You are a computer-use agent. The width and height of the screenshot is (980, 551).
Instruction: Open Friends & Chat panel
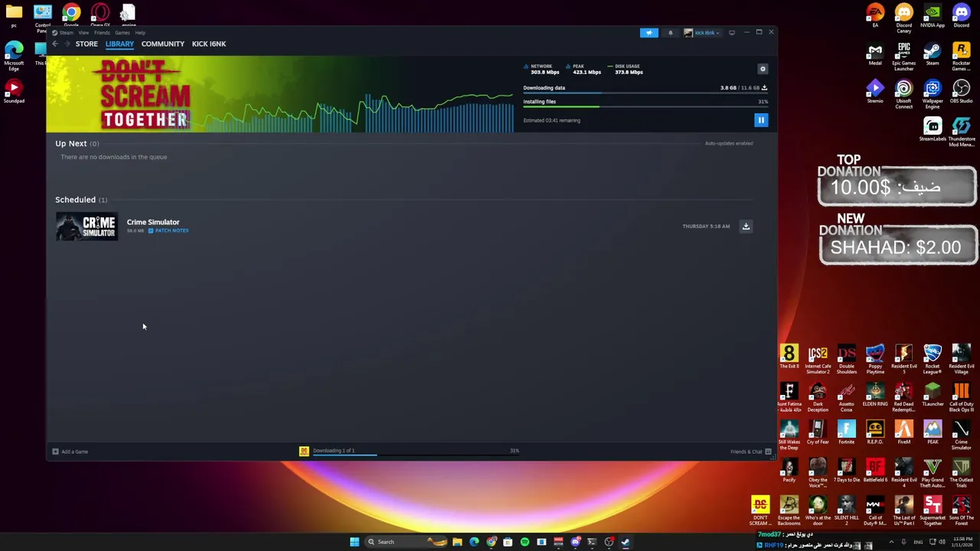click(x=750, y=452)
